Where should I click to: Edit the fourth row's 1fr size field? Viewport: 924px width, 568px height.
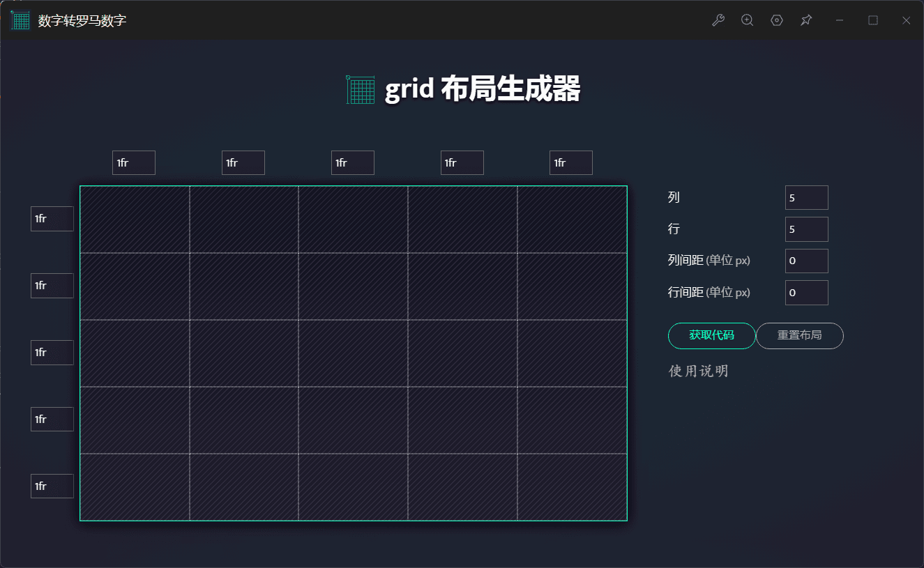click(52, 419)
